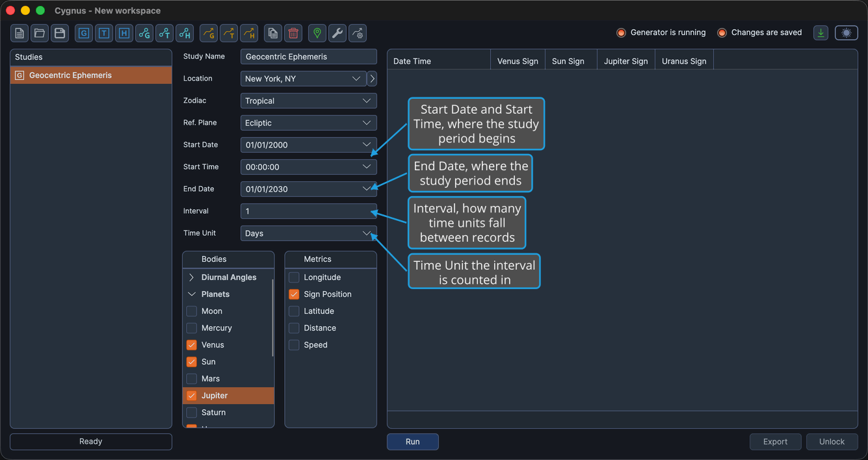The width and height of the screenshot is (868, 460).
Task: Tick the Latitude metric checkbox
Action: [x=294, y=311]
